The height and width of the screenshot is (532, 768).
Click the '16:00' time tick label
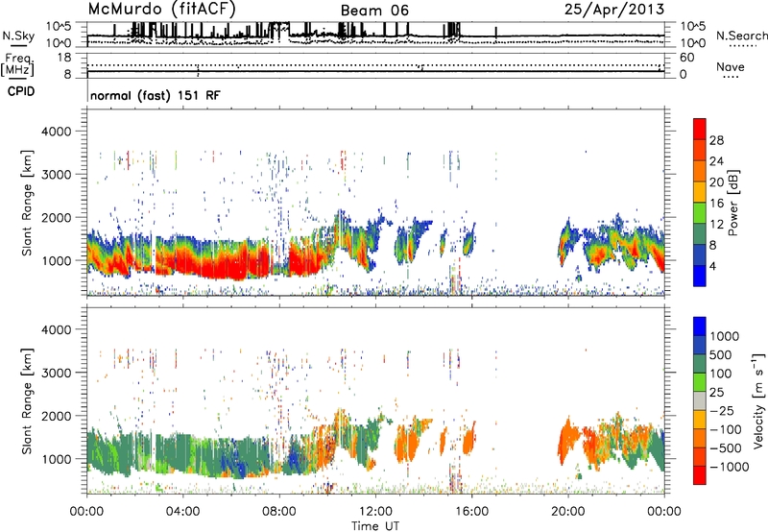coord(471,512)
